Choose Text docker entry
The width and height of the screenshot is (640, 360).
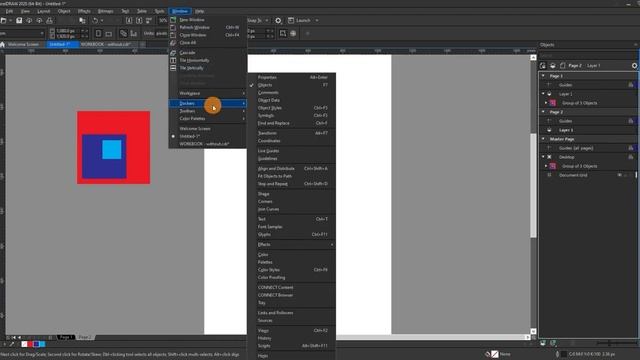292,219
